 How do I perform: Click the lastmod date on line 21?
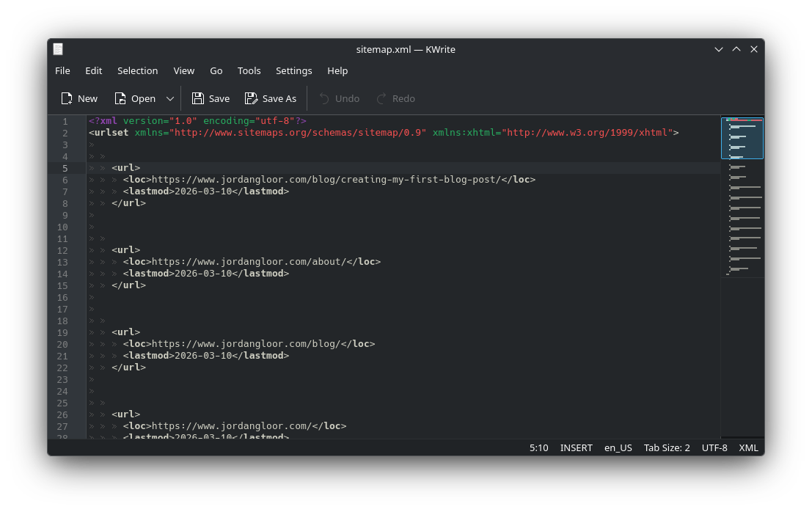click(203, 356)
